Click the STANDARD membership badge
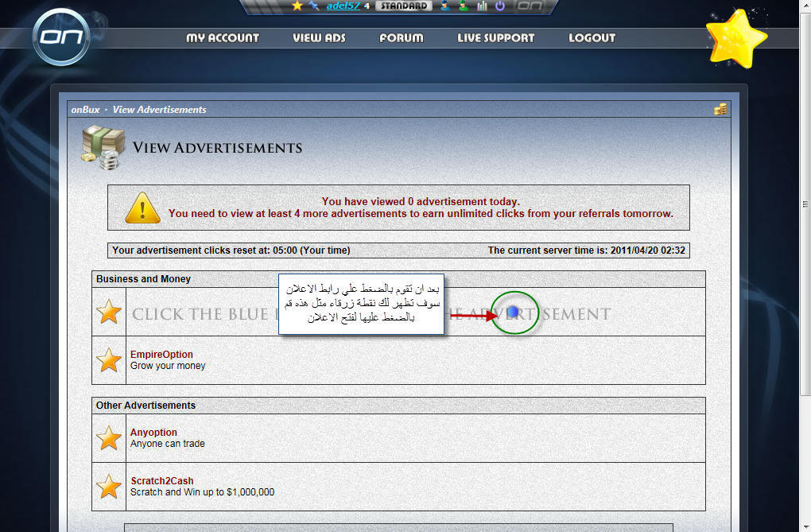This screenshot has width=811, height=532. pyautogui.click(x=404, y=6)
